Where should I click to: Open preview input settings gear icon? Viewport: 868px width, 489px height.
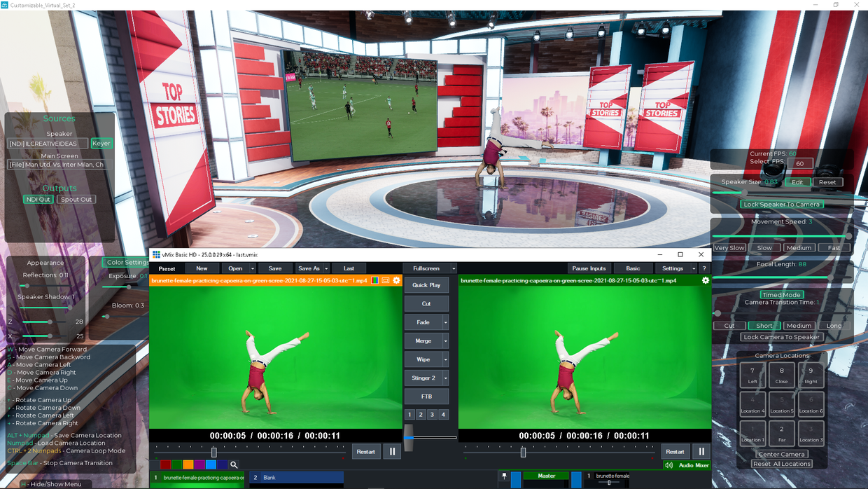click(396, 280)
